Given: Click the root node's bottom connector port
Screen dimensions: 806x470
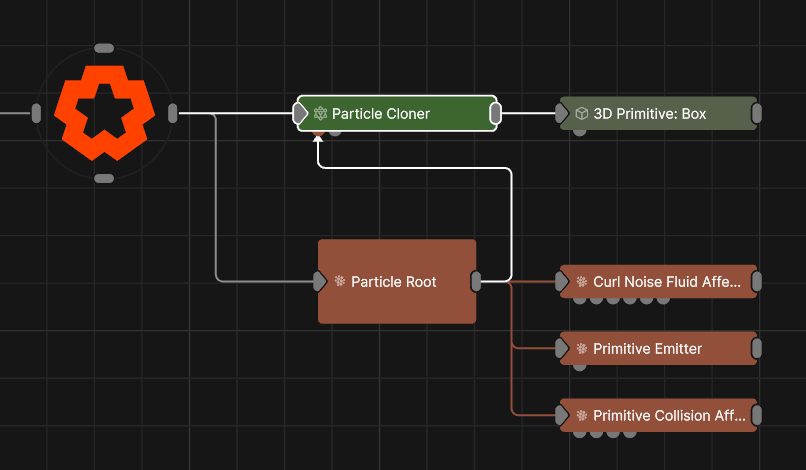Looking at the screenshot, I should (104, 178).
